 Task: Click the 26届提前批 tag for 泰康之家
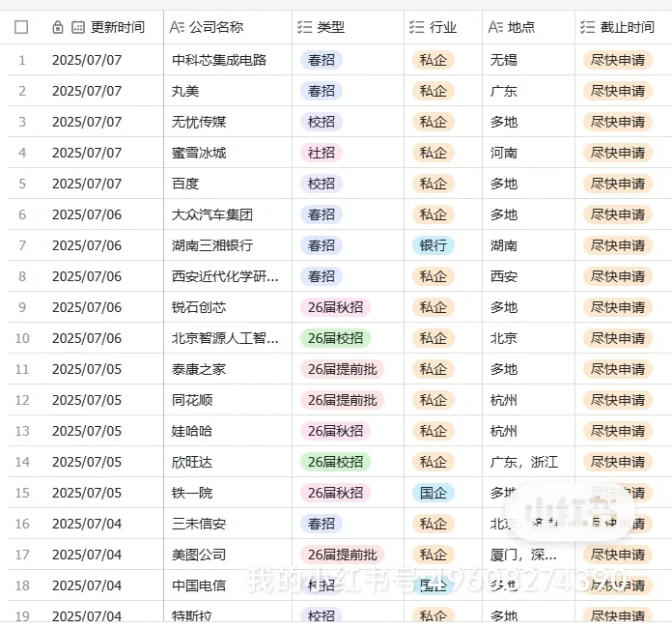click(342, 368)
